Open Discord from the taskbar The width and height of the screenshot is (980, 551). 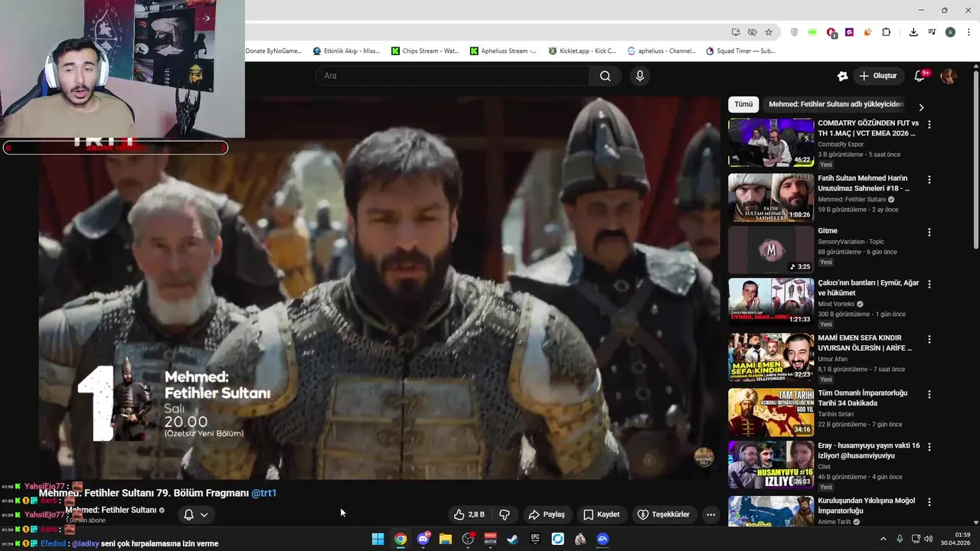[423, 539]
